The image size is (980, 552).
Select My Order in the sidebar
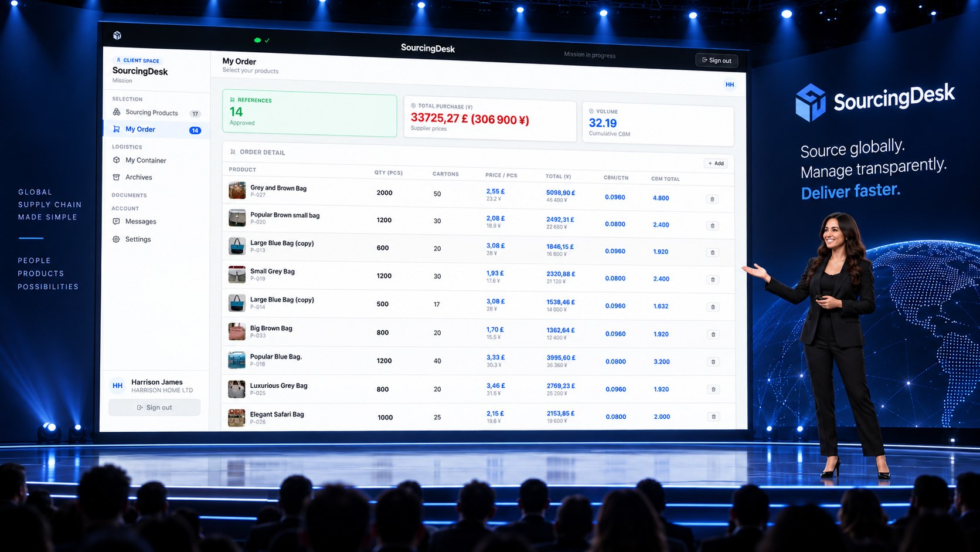156,130
